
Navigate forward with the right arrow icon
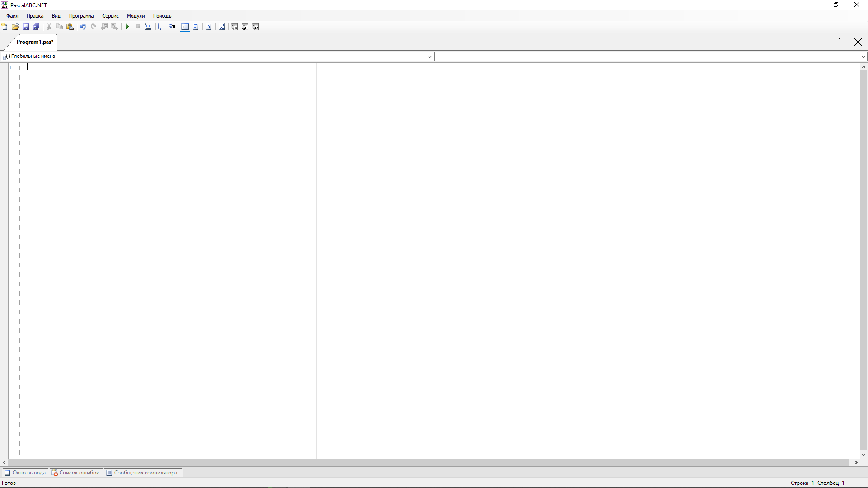click(114, 27)
